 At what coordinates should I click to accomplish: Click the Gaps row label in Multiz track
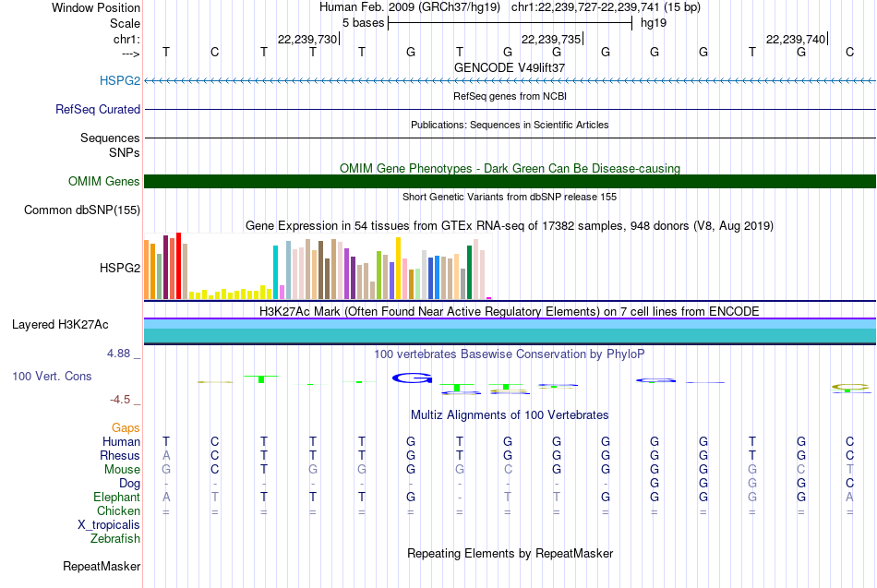click(126, 427)
